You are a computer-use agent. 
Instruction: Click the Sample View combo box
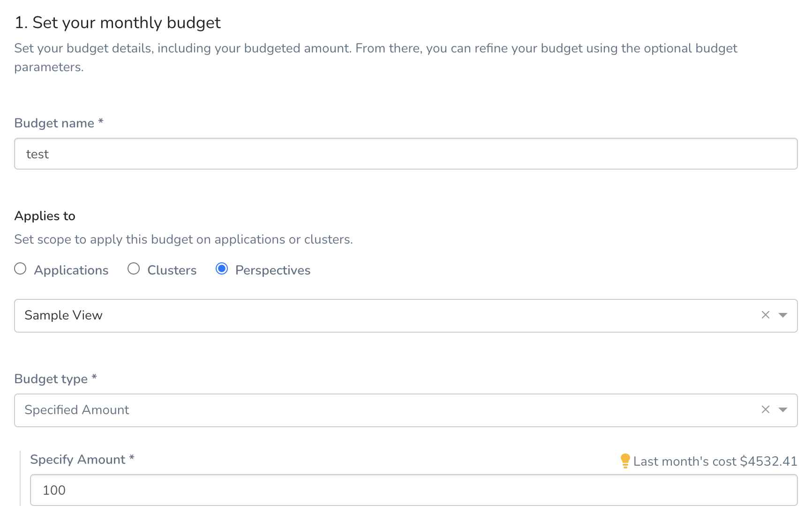coord(406,316)
